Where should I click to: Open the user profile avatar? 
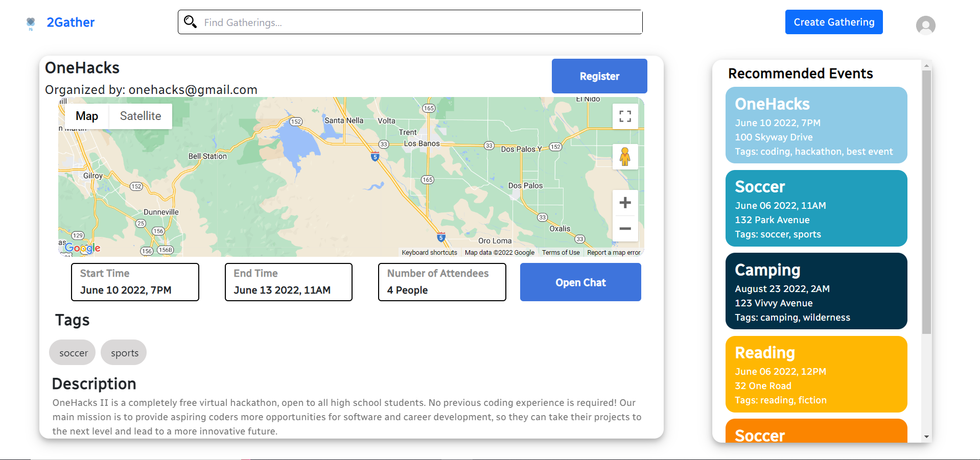[x=925, y=25]
